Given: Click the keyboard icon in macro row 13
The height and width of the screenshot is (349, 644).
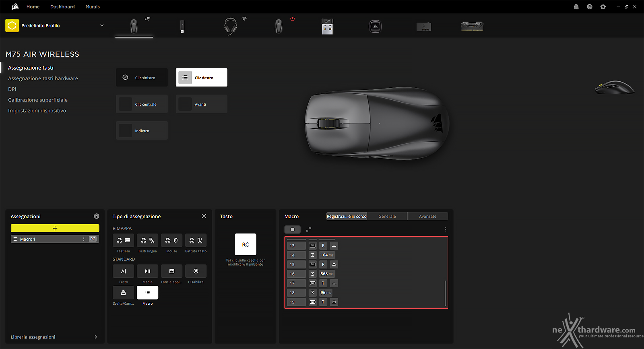Looking at the screenshot, I should [312, 246].
